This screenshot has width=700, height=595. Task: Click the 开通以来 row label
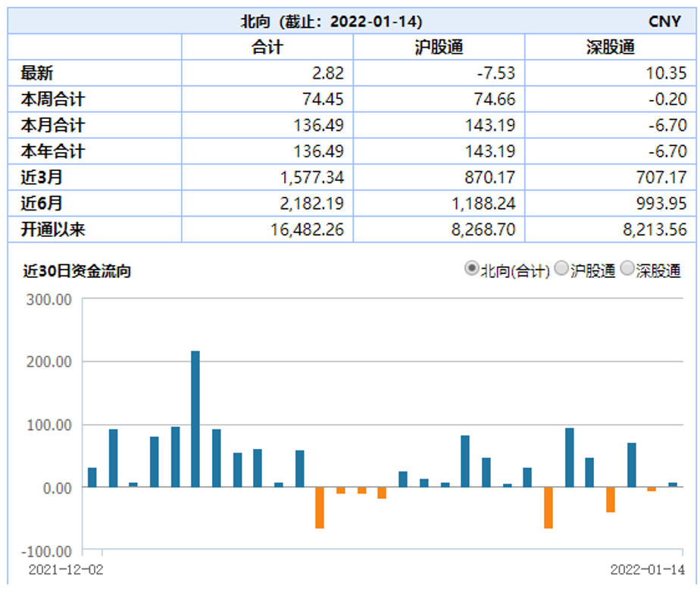(53, 229)
